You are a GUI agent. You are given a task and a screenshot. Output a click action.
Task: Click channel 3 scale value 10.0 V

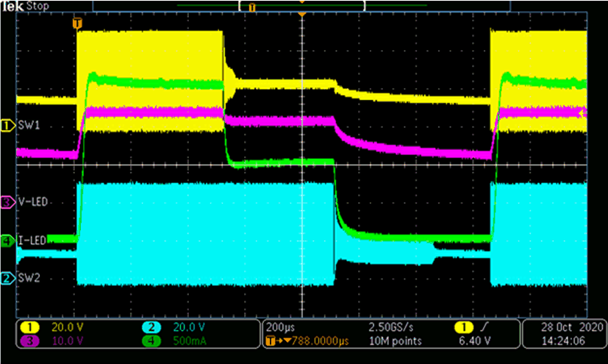(x=68, y=341)
